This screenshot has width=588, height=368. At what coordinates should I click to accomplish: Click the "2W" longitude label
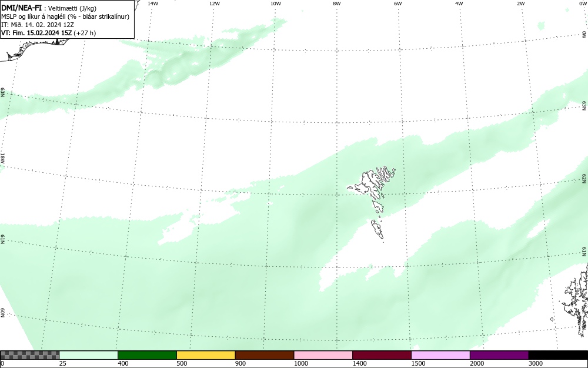tap(520, 4)
